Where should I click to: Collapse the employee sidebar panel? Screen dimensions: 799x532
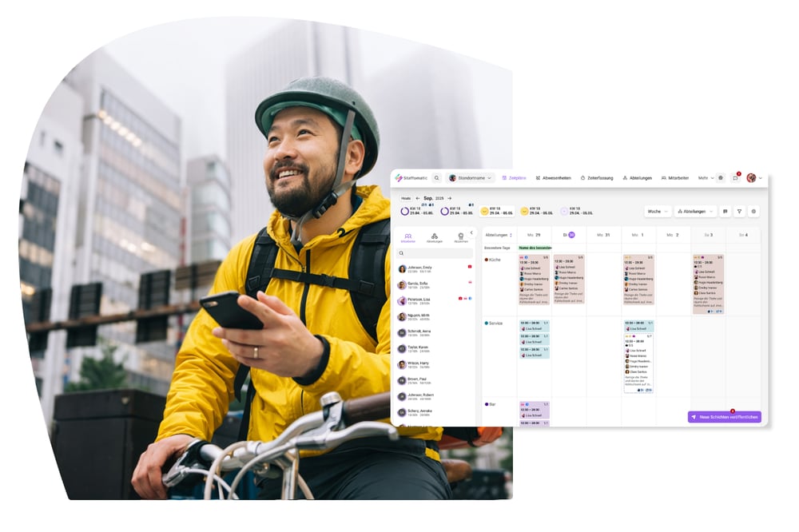tap(471, 233)
